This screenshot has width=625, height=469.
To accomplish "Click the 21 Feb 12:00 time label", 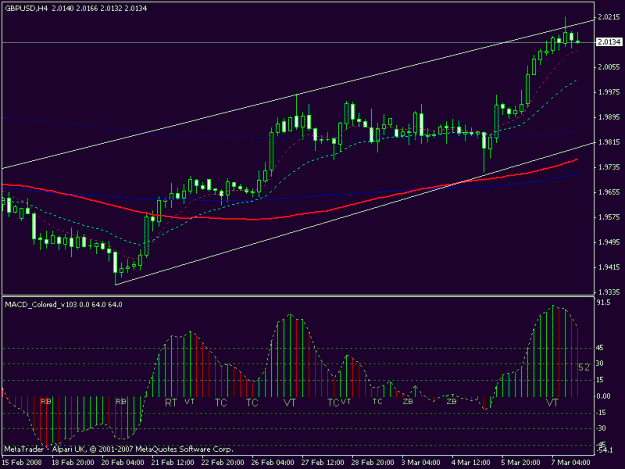I will 173,463.
